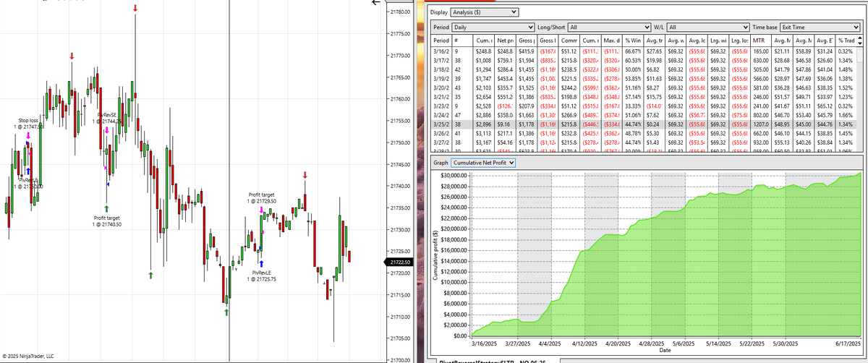Click the % Win column header
The image size is (868, 363).
tap(632, 40)
